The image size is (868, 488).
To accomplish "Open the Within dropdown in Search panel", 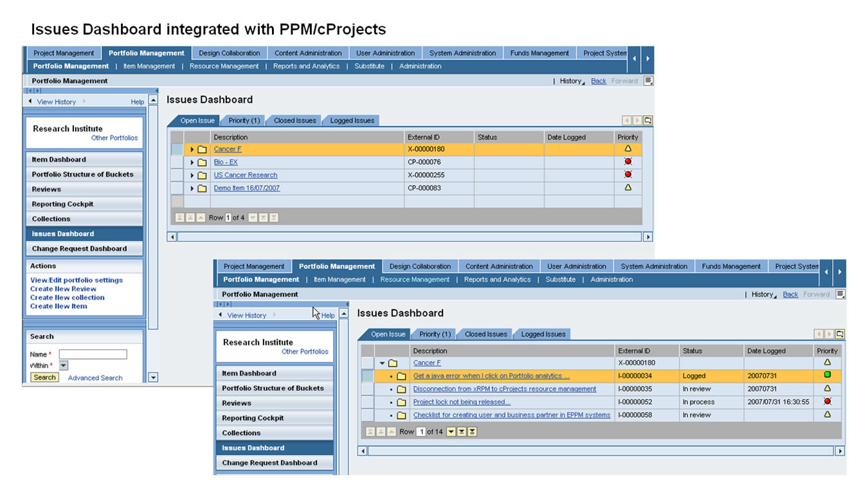I will click(64, 365).
